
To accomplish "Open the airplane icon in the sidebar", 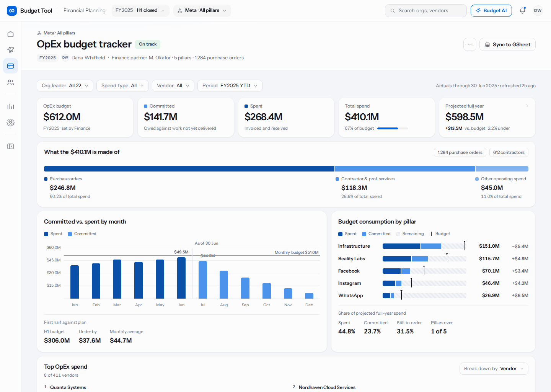I will (11, 50).
